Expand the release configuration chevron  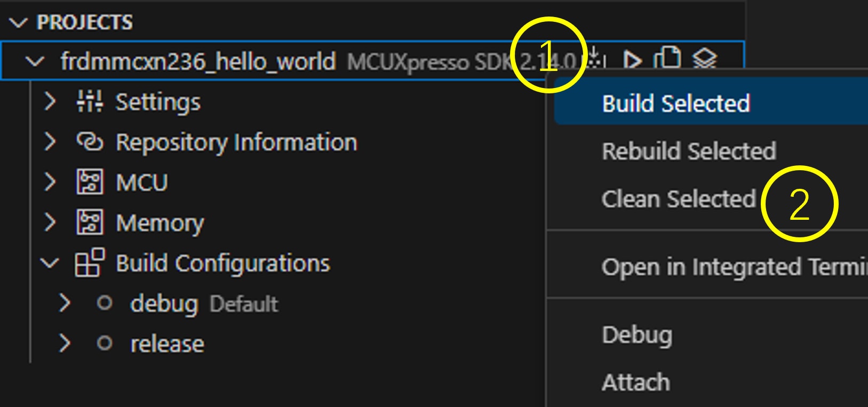pos(65,343)
